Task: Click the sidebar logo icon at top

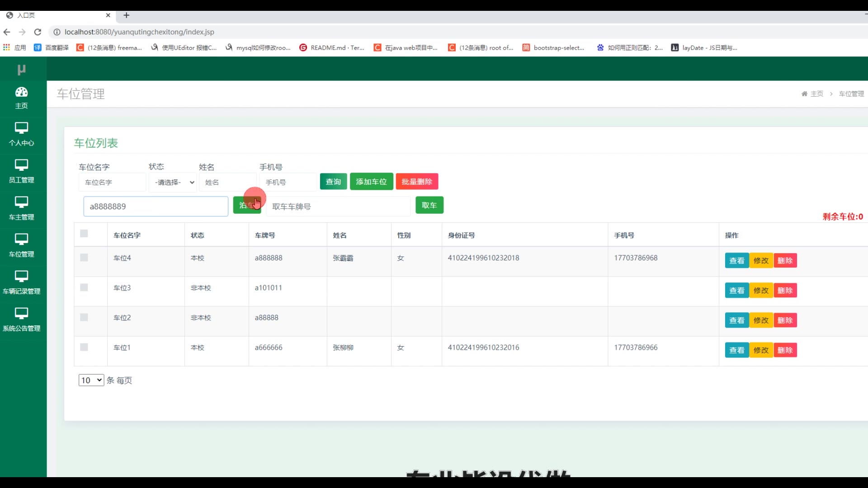Action: pos(21,70)
